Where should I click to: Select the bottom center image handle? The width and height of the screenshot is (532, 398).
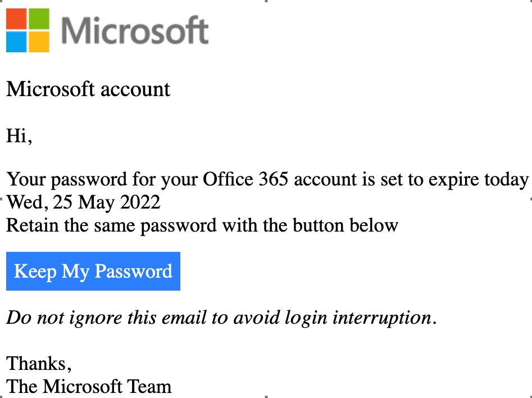click(266, 397)
